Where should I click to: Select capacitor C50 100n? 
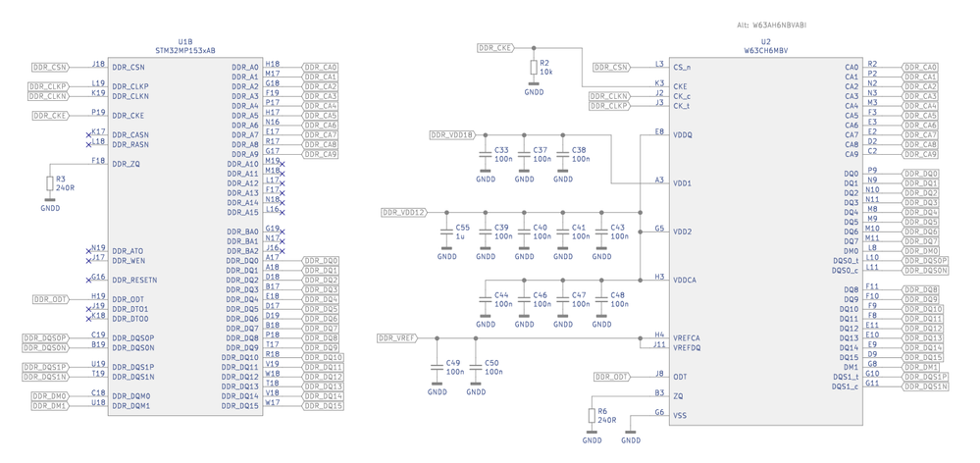click(x=476, y=368)
